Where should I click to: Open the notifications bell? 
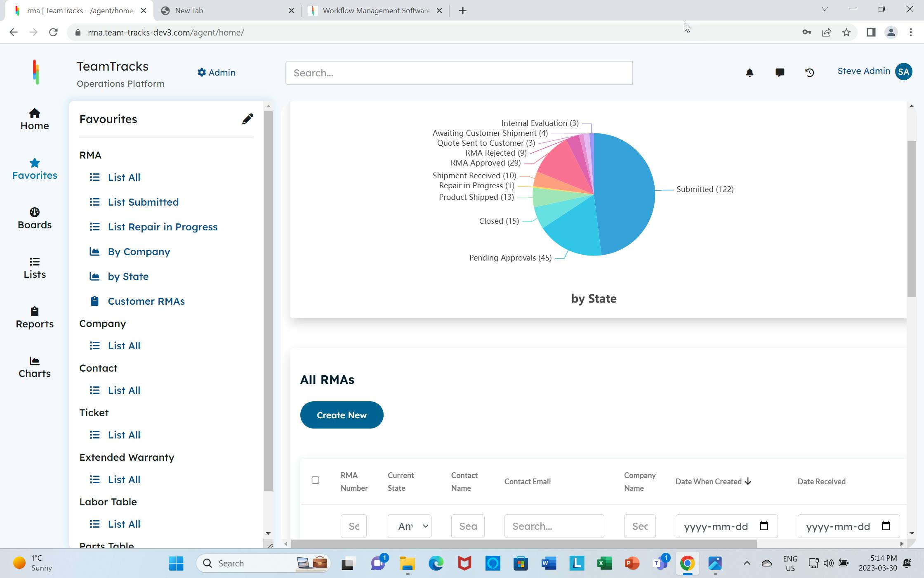coord(750,73)
